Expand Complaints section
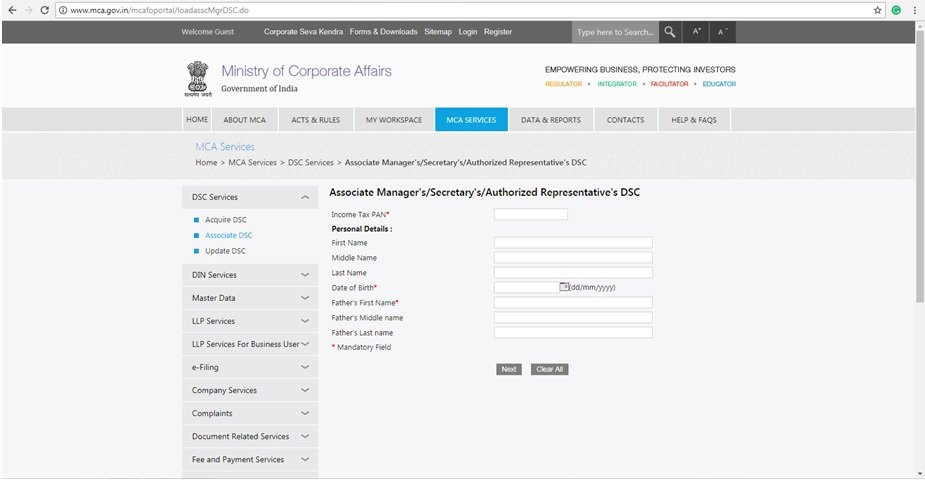This screenshot has width=925, height=481. click(250, 413)
